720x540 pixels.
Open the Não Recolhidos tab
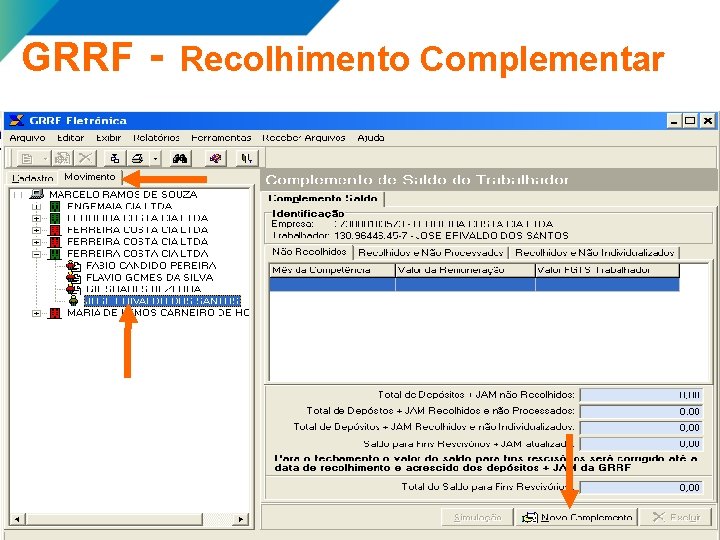click(309, 252)
